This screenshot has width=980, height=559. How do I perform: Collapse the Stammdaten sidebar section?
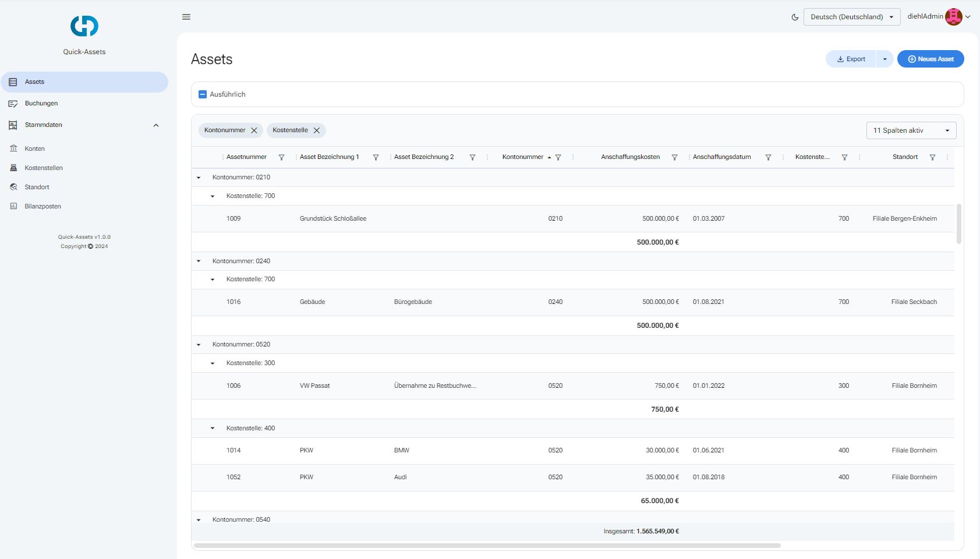pyautogui.click(x=155, y=125)
